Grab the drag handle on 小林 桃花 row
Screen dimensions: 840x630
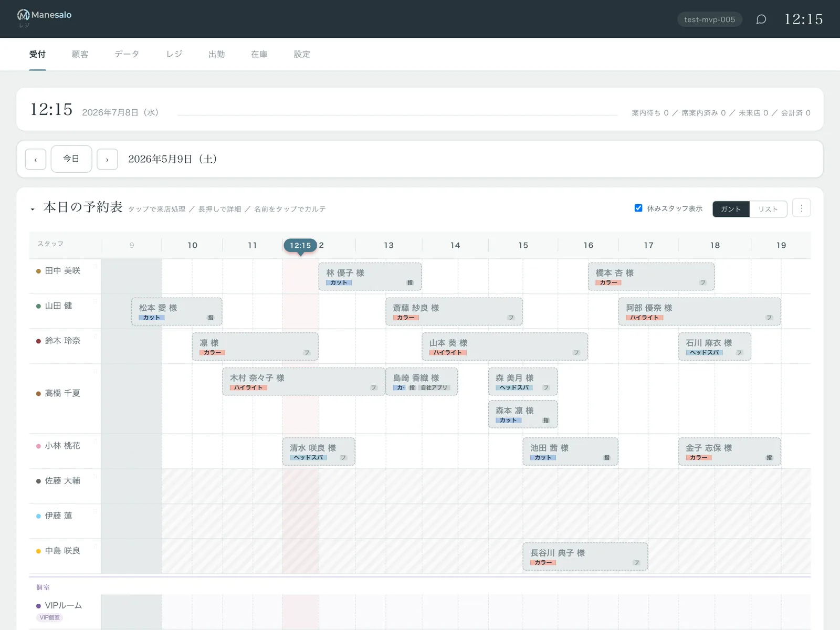coord(95,442)
